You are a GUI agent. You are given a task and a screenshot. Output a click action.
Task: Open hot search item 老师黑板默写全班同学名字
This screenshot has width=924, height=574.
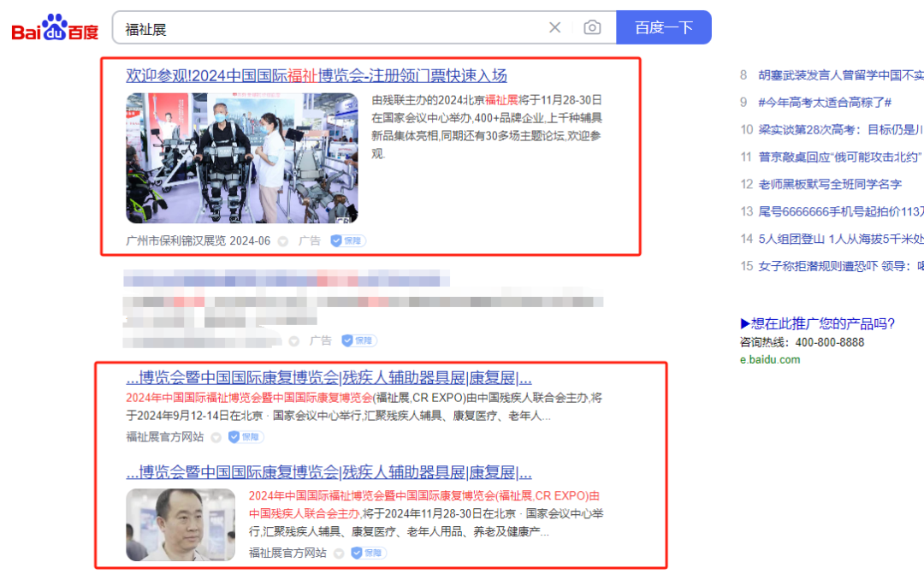coord(829,184)
